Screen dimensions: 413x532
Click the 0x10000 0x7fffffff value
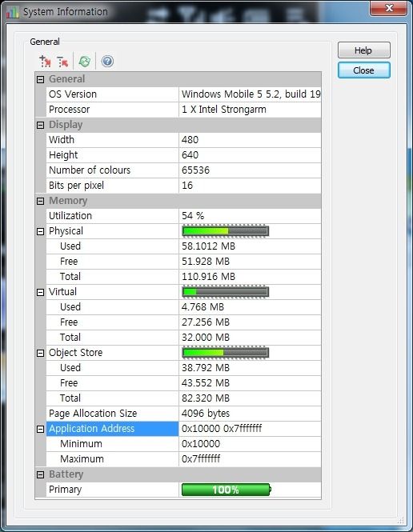(x=222, y=429)
